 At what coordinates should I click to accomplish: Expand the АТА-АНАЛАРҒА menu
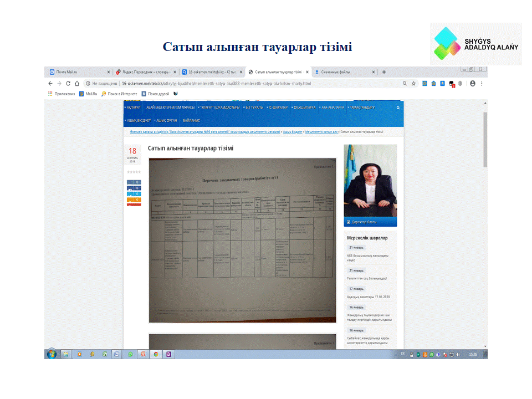pyautogui.click(x=331, y=108)
